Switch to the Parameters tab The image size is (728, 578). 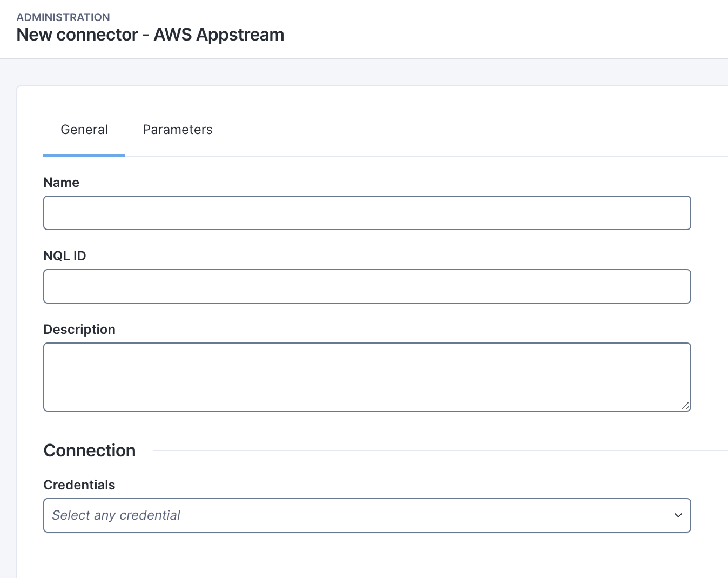coord(177,130)
